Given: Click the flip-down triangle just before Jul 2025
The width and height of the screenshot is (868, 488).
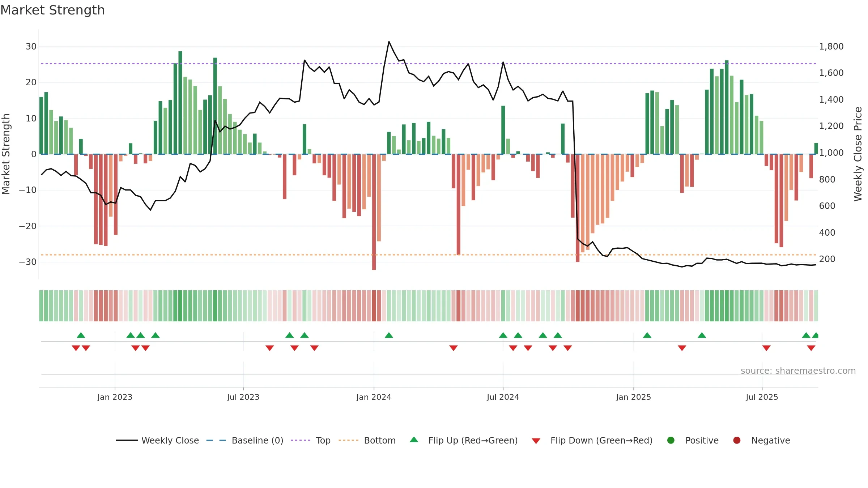Looking at the screenshot, I should tap(766, 348).
